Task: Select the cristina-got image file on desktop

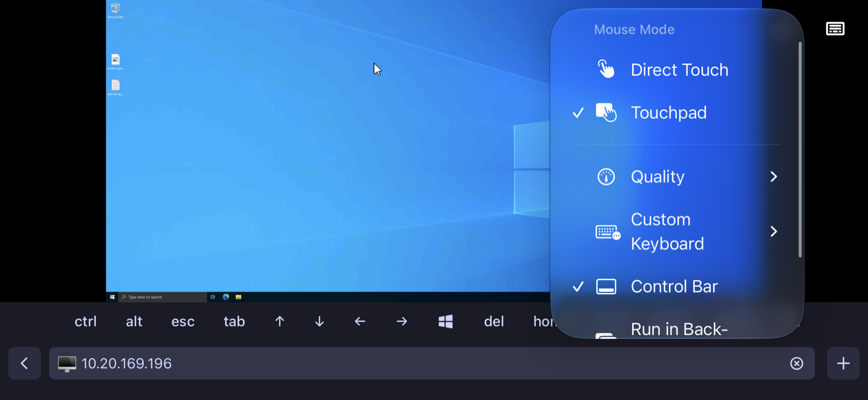Action: (116, 62)
